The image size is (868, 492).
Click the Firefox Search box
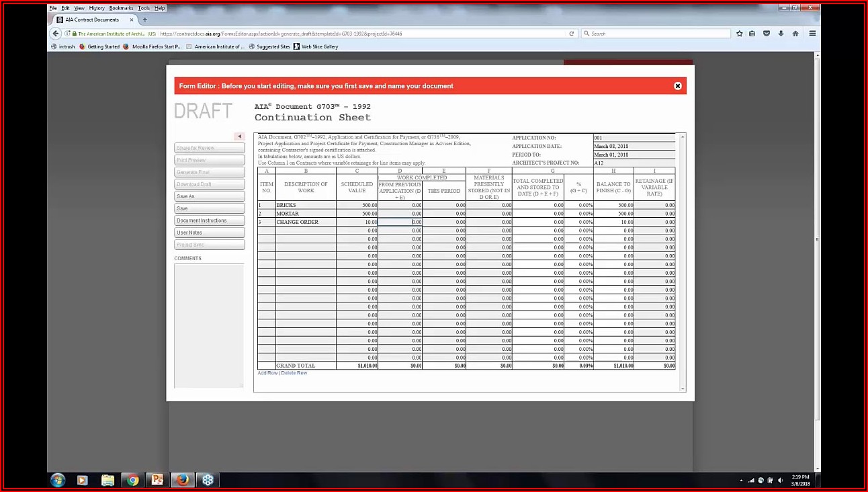tap(656, 34)
